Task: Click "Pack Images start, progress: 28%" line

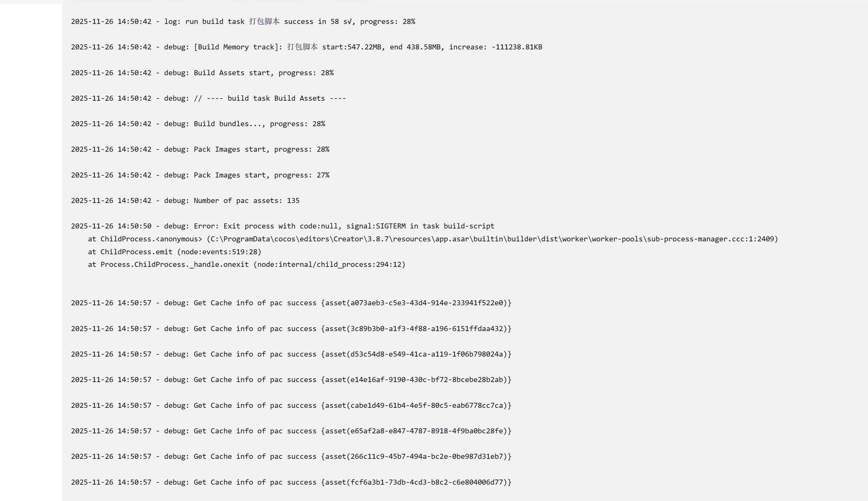Action: [x=200, y=149]
